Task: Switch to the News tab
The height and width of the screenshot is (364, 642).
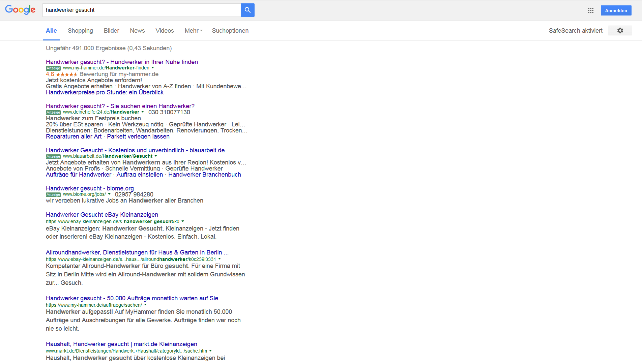Action: click(137, 31)
